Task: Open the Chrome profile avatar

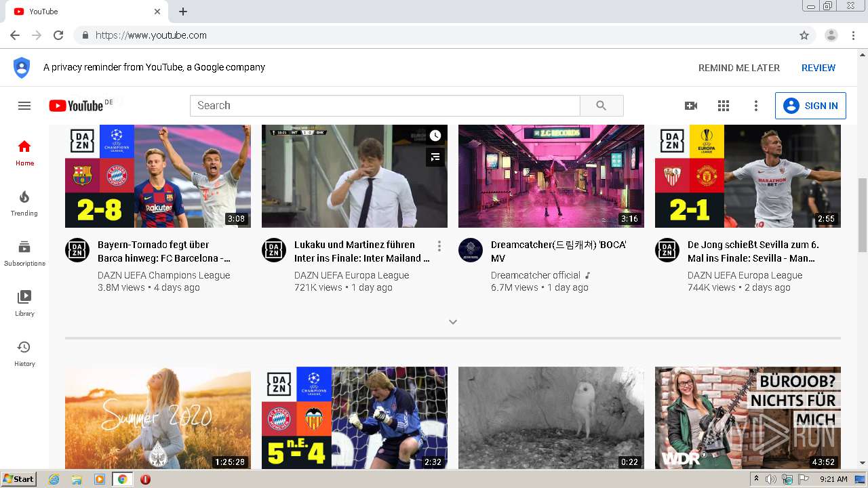Action: tap(831, 35)
